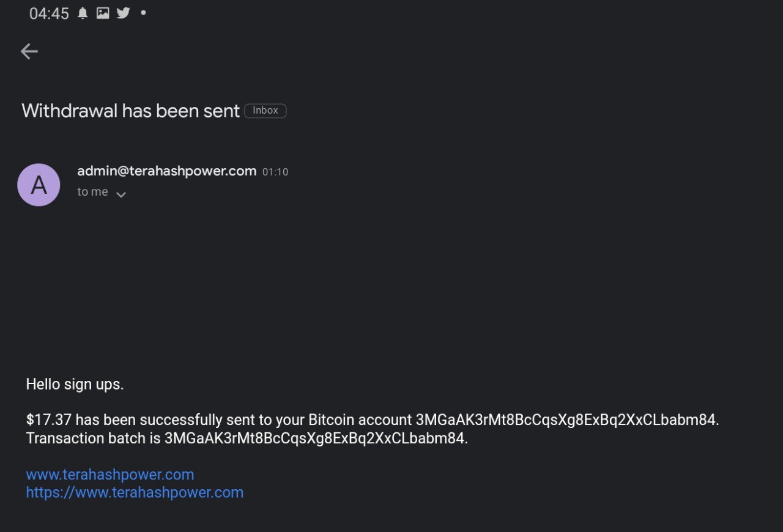
Task: Tap the Twitter bird status bar icon
Action: tap(124, 13)
